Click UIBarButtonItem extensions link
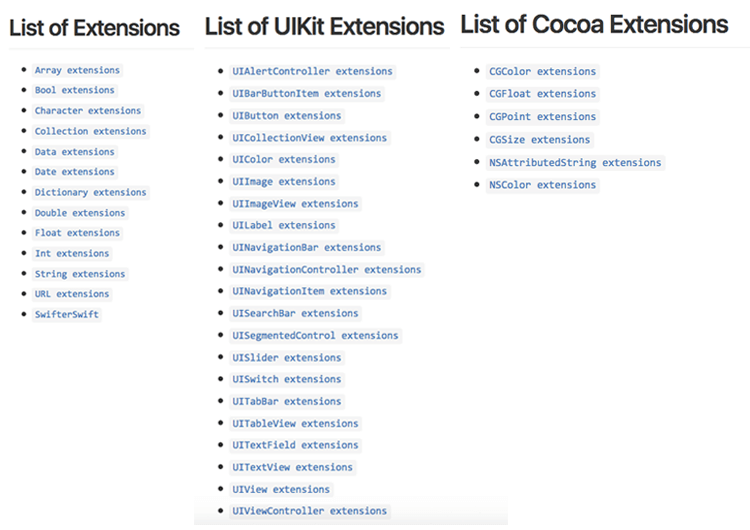Viewport: 750px width, 530px height. (x=307, y=94)
